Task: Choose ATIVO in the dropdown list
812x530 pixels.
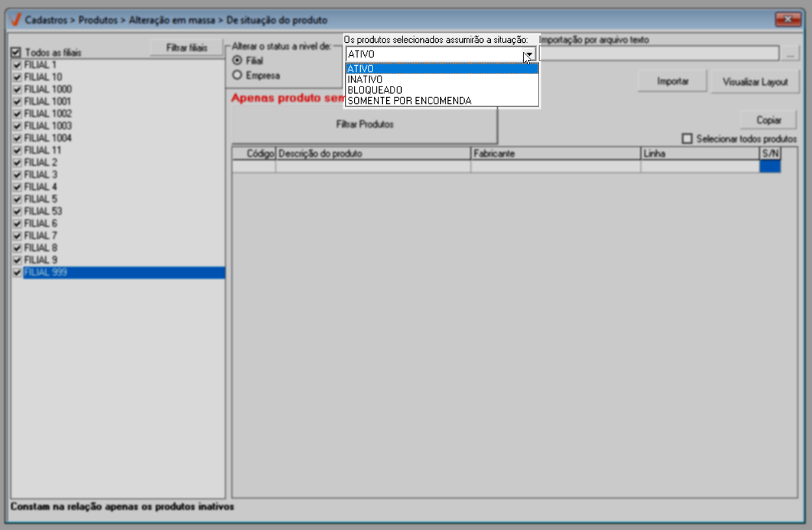Action: click(x=442, y=69)
